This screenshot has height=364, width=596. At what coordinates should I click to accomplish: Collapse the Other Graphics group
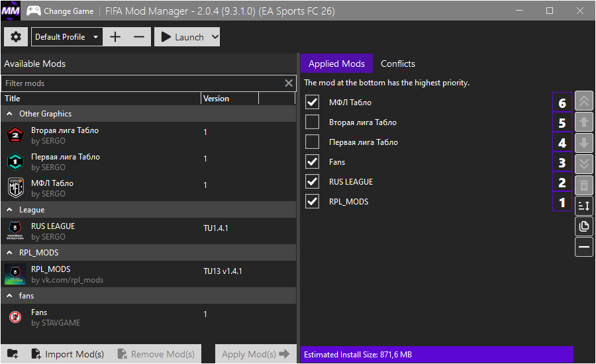pos(10,114)
